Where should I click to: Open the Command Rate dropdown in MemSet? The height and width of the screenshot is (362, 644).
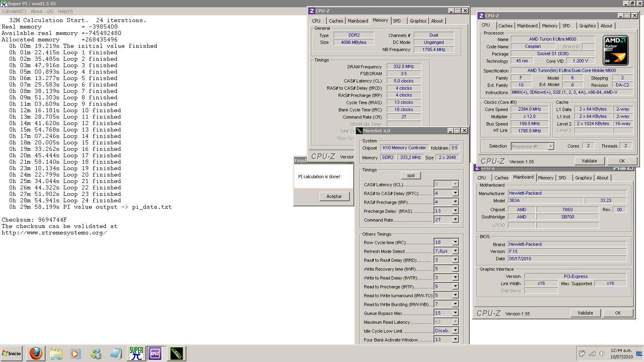coord(455,220)
